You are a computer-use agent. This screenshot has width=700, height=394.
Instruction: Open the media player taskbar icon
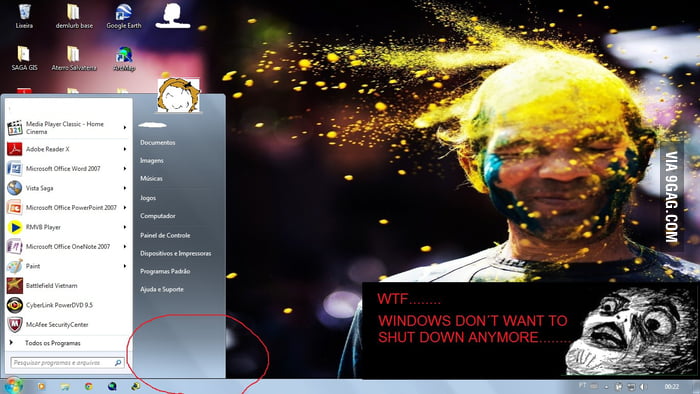coord(42,386)
